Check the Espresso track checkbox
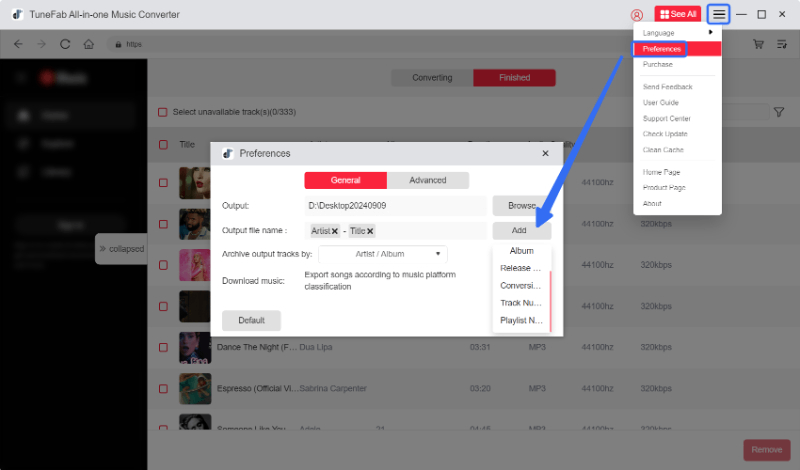This screenshot has width=800, height=470. 163,387
